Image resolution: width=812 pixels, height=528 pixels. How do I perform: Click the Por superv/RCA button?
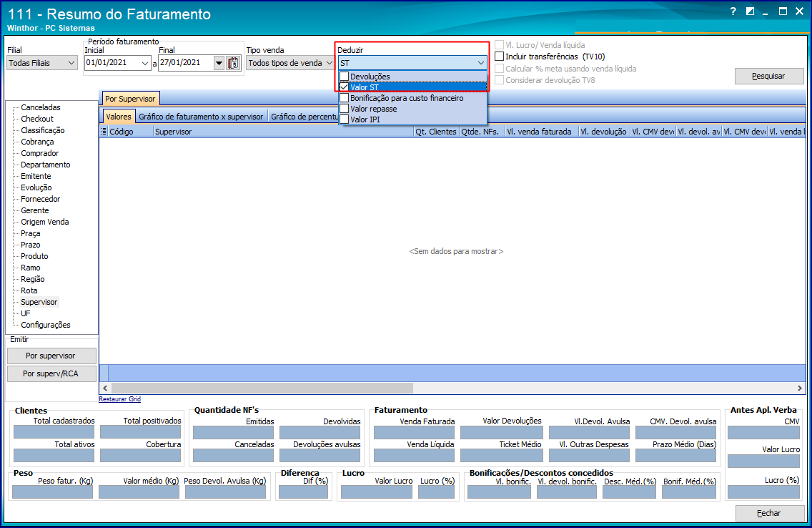pos(51,373)
